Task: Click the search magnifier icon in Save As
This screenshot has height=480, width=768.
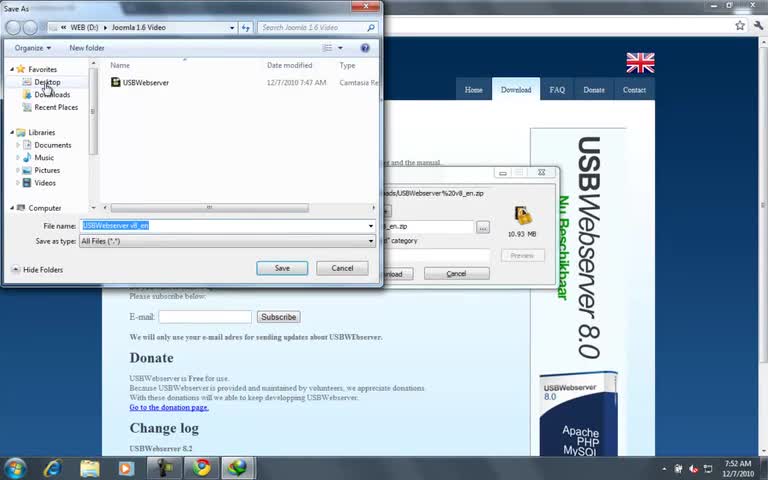Action: (x=371, y=28)
